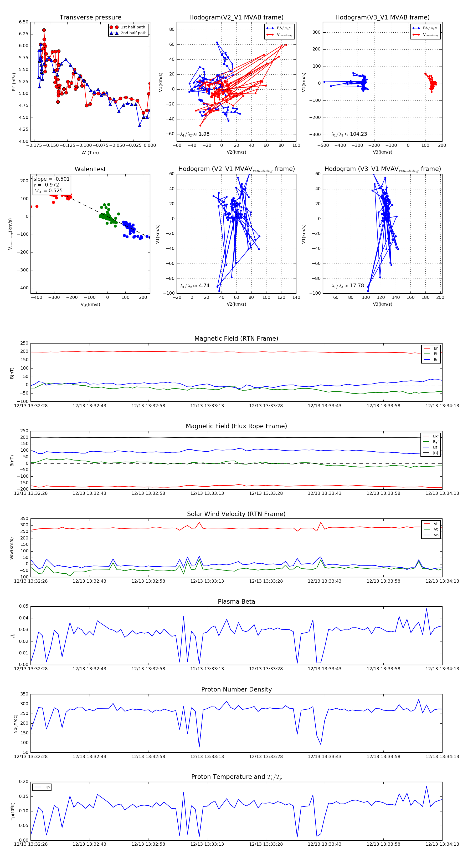Select the "Bn" legend entry

(x=431, y=360)
